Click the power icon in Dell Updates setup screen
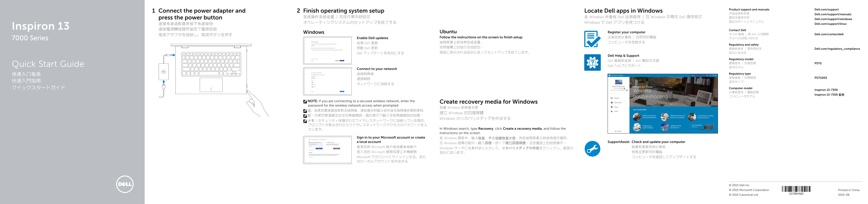The image size is (868, 204). [312, 61]
